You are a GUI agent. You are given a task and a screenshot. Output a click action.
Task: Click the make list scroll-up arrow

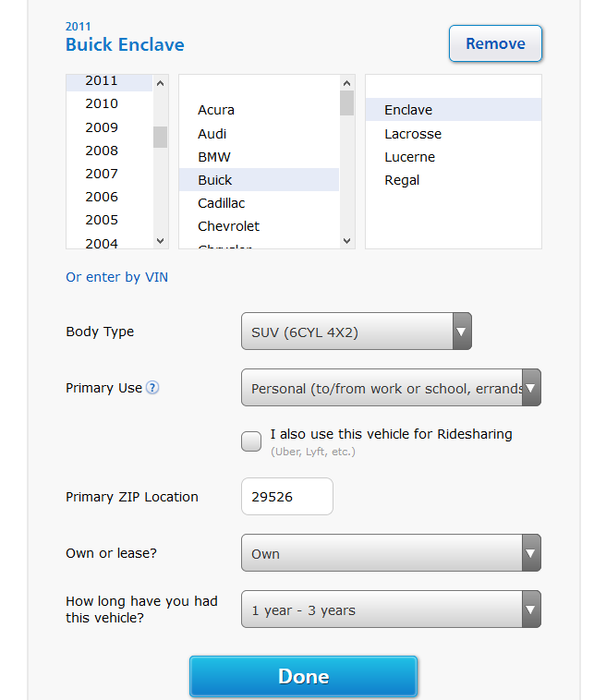[346, 83]
